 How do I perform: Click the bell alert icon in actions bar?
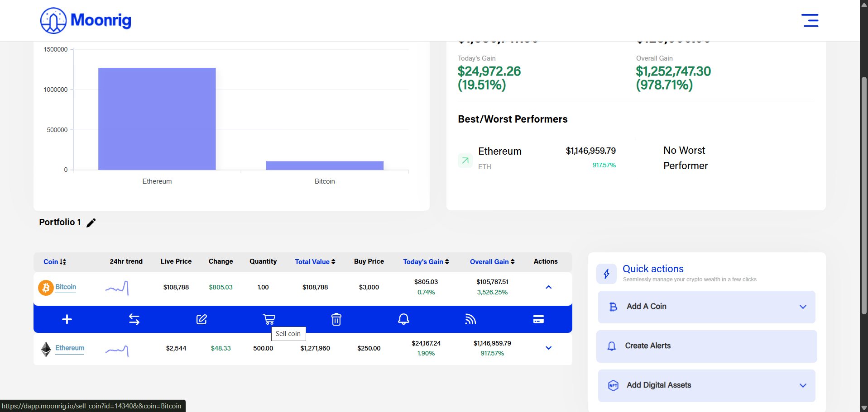tap(403, 319)
